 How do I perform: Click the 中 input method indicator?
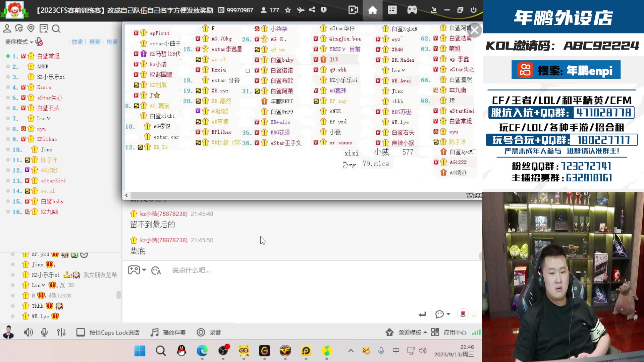point(396,351)
